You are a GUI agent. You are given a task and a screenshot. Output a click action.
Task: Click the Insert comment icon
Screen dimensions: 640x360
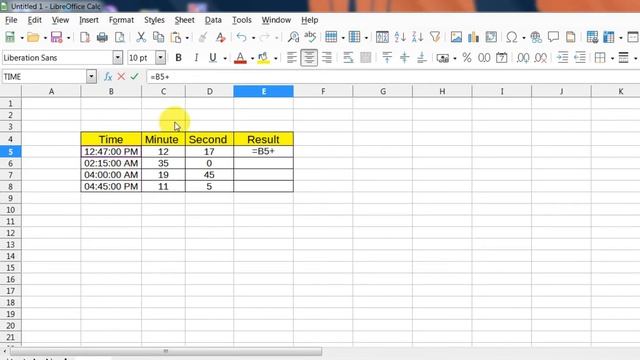[x=553, y=37]
